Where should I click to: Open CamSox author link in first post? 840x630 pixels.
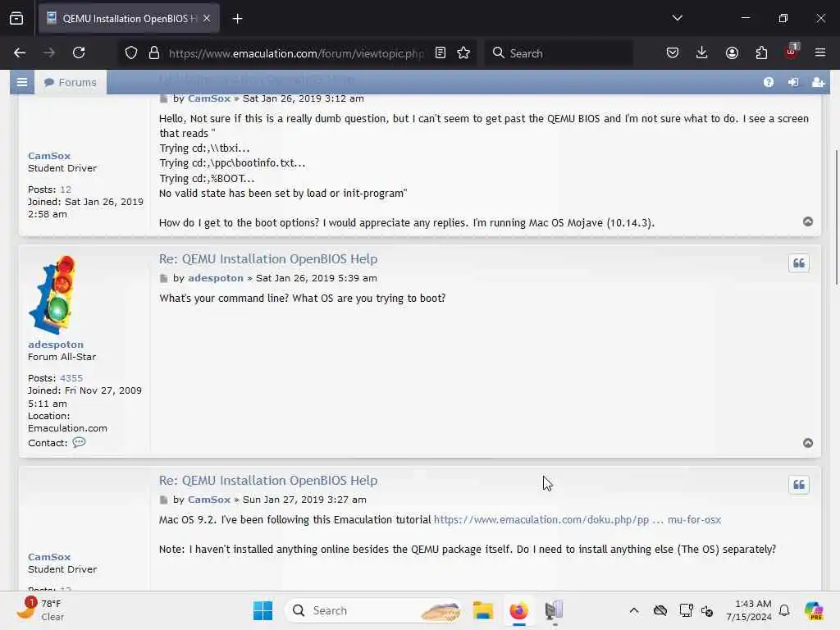click(x=209, y=98)
